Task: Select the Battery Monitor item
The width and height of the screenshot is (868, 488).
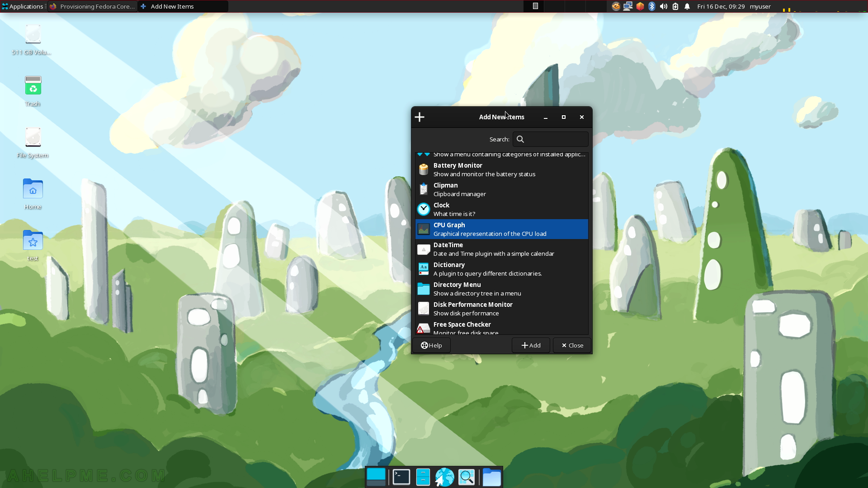Action: coord(501,169)
